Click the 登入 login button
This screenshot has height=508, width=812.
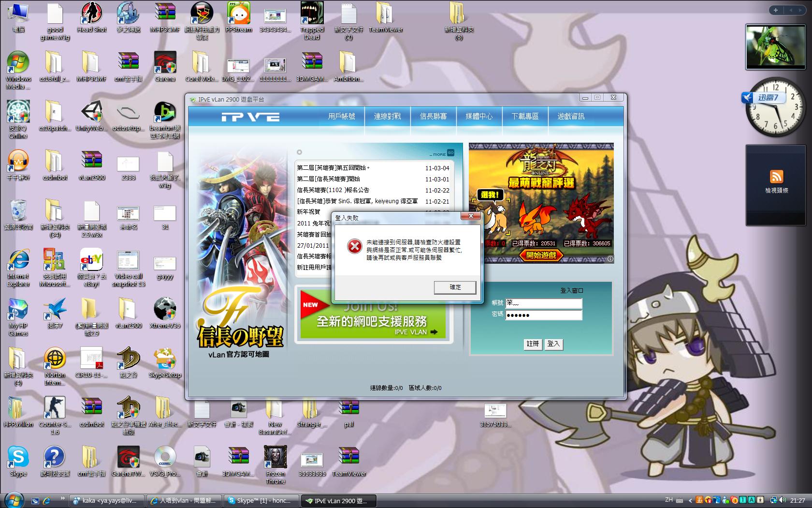pos(553,344)
